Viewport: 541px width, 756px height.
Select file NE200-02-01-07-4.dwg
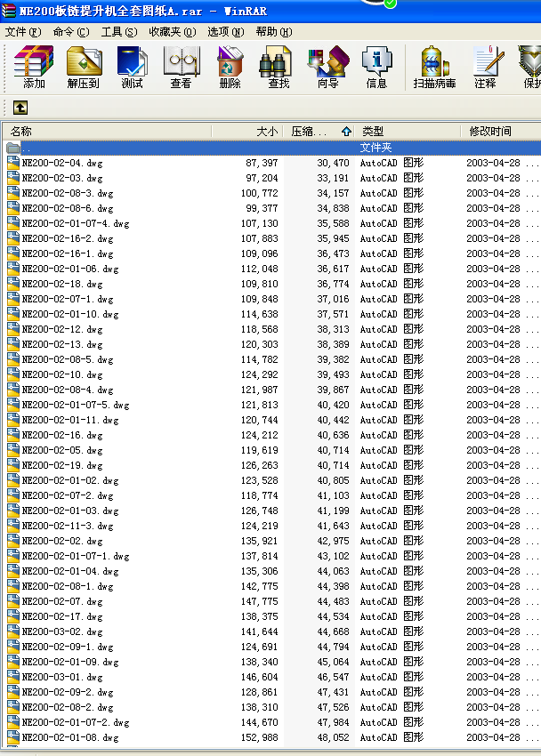coord(76,223)
